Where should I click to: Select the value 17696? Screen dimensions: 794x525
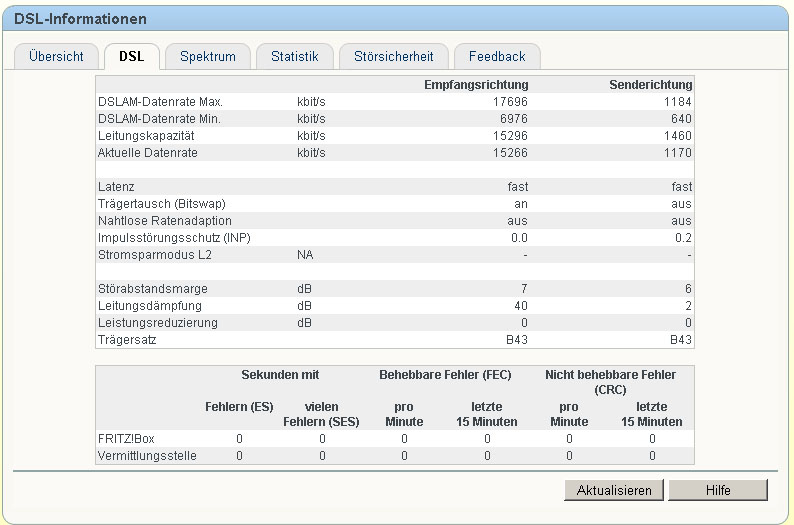coord(510,102)
